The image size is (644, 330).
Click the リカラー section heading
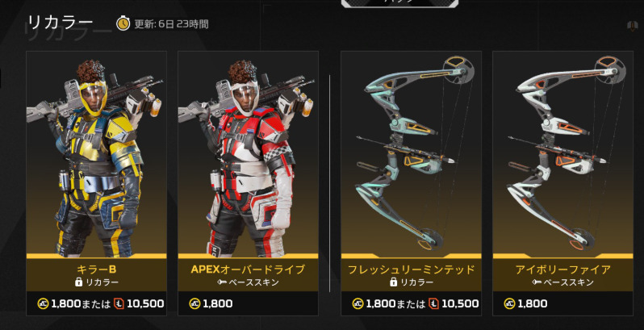click(61, 23)
